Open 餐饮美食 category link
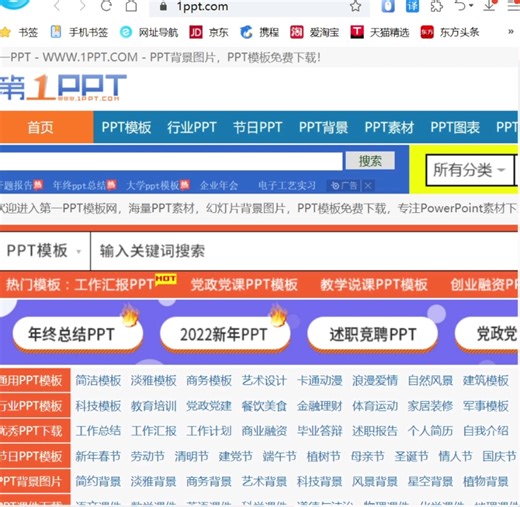Viewport: 520px width, 507px height. click(x=264, y=406)
